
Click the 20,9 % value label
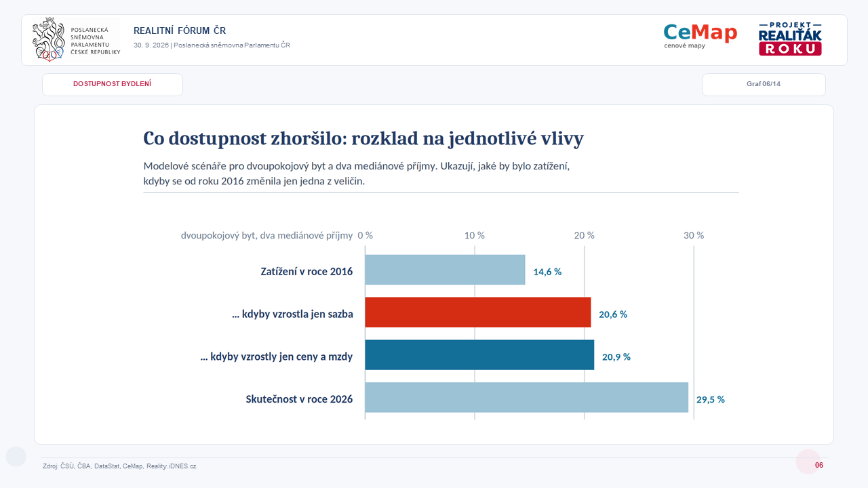pyautogui.click(x=616, y=357)
